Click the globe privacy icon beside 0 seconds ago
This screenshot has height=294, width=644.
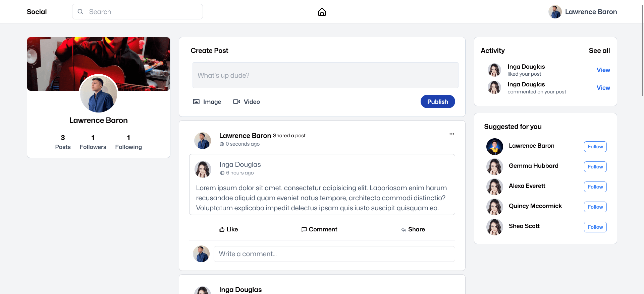[222, 144]
